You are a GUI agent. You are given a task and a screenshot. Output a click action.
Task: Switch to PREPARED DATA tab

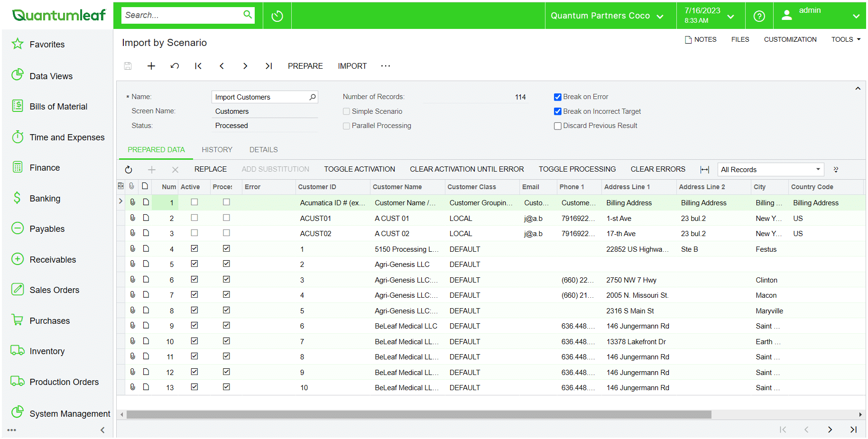pyautogui.click(x=156, y=150)
